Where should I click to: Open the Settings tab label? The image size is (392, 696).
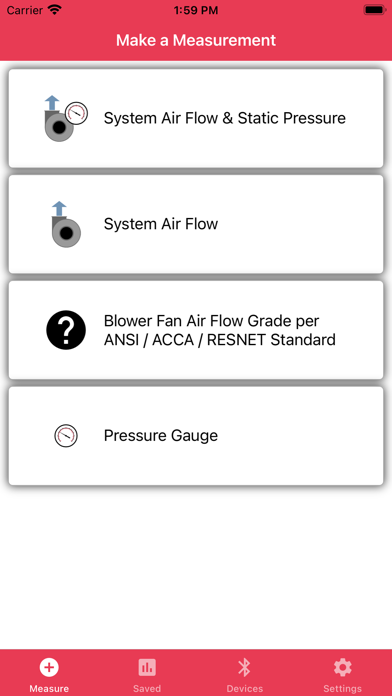[343, 688]
